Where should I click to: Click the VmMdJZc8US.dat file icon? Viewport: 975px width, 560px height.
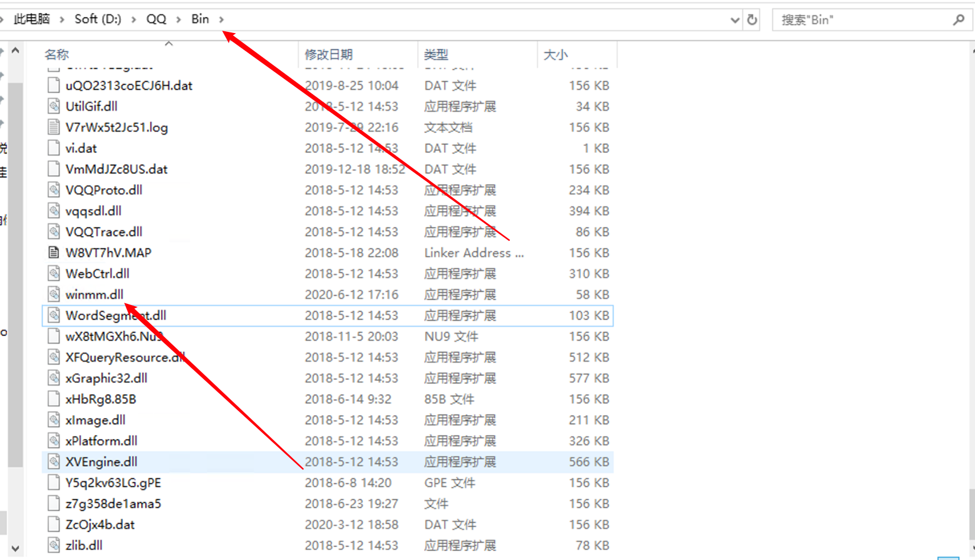54,169
